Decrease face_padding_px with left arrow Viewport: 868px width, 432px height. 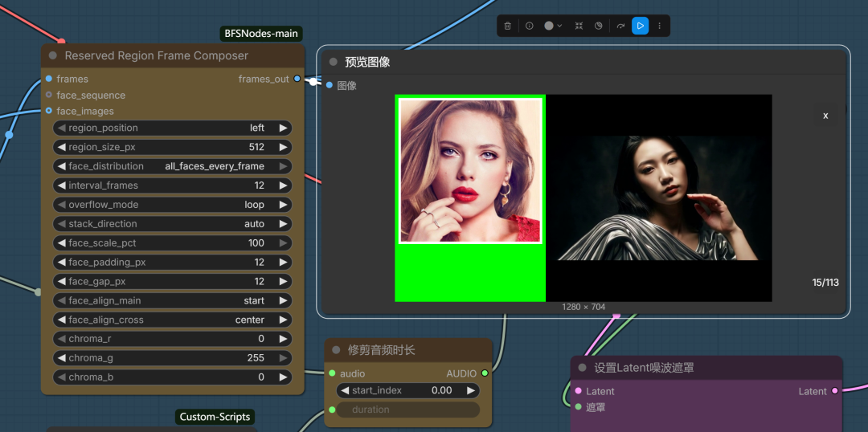pyautogui.click(x=61, y=263)
